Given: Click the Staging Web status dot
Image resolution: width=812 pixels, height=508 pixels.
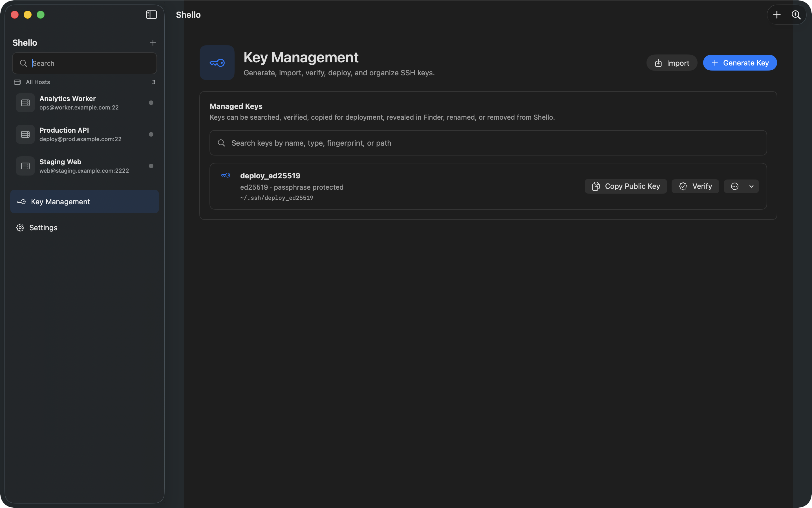Looking at the screenshot, I should pos(151,166).
